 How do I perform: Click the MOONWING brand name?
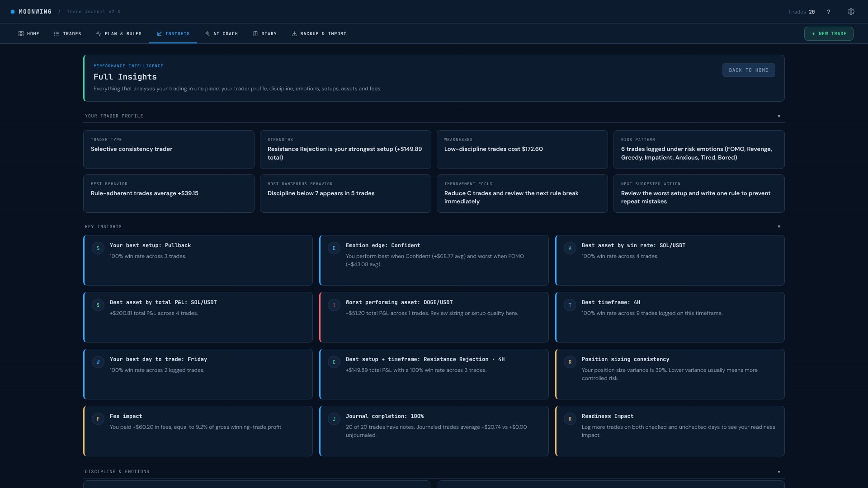coord(35,12)
